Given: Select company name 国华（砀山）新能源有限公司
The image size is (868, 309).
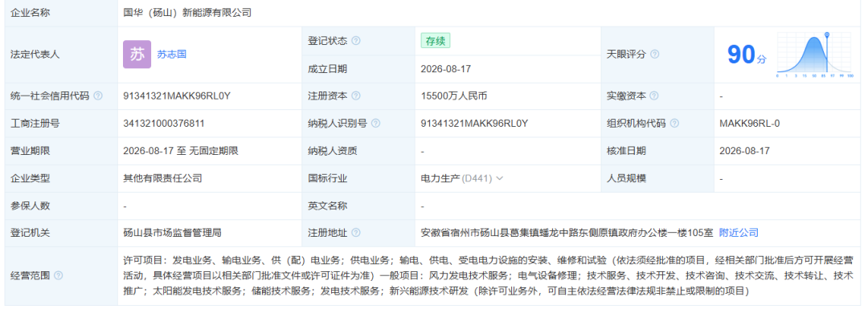Looking at the screenshot, I should 187,13.
